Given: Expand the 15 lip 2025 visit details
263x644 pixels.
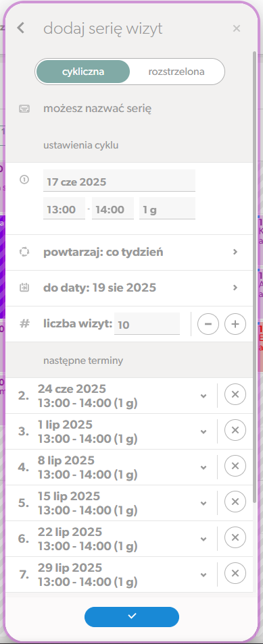Looking at the screenshot, I should tap(203, 503).
